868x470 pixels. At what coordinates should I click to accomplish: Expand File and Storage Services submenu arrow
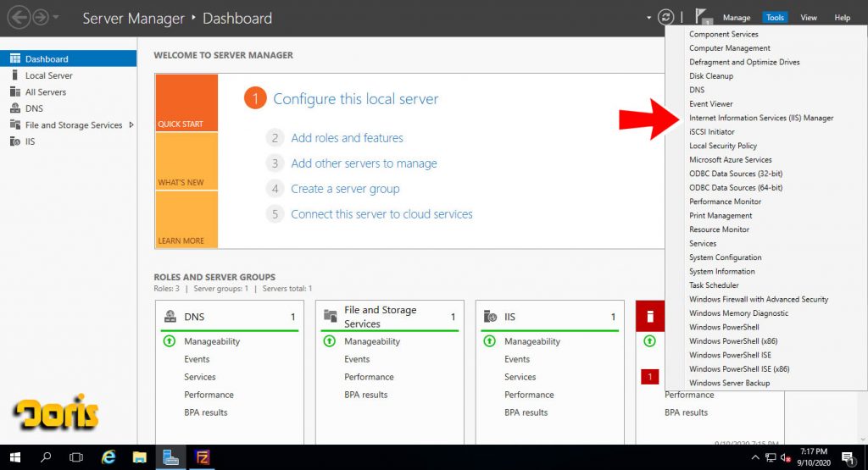(x=131, y=125)
